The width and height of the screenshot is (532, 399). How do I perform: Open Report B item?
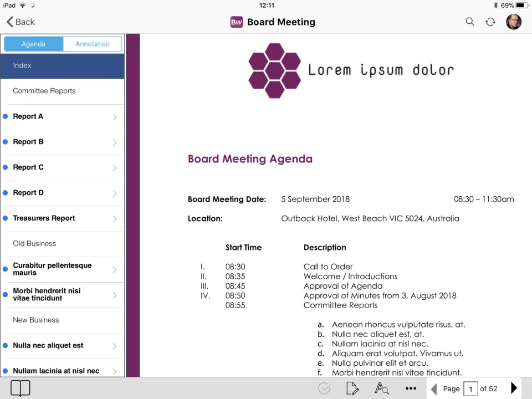[63, 142]
